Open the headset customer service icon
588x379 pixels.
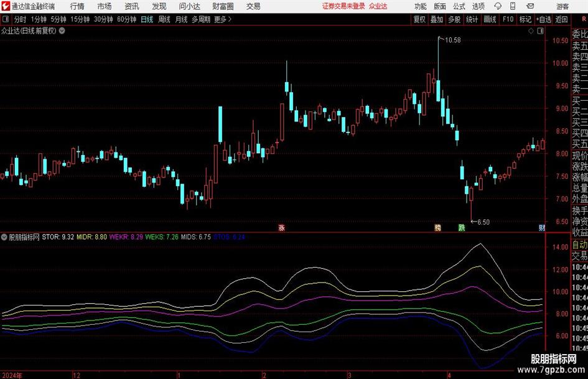[x=498, y=6]
